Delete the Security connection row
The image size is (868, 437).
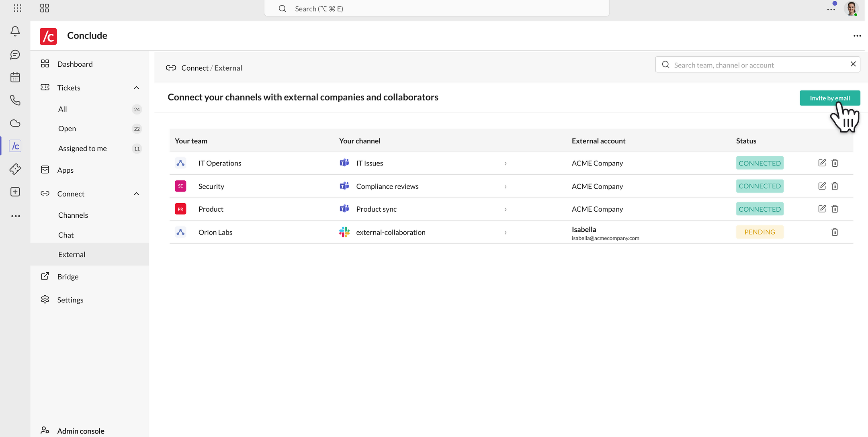(835, 186)
